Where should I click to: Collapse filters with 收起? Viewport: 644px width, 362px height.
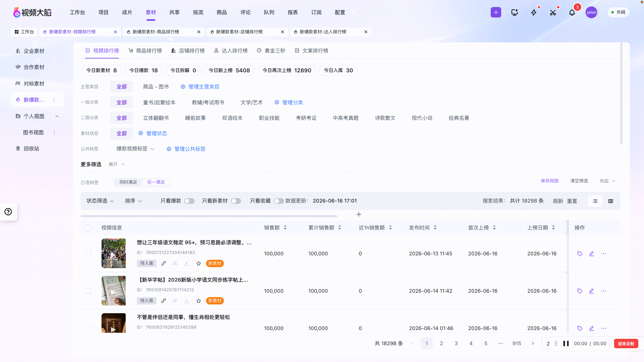point(607,181)
